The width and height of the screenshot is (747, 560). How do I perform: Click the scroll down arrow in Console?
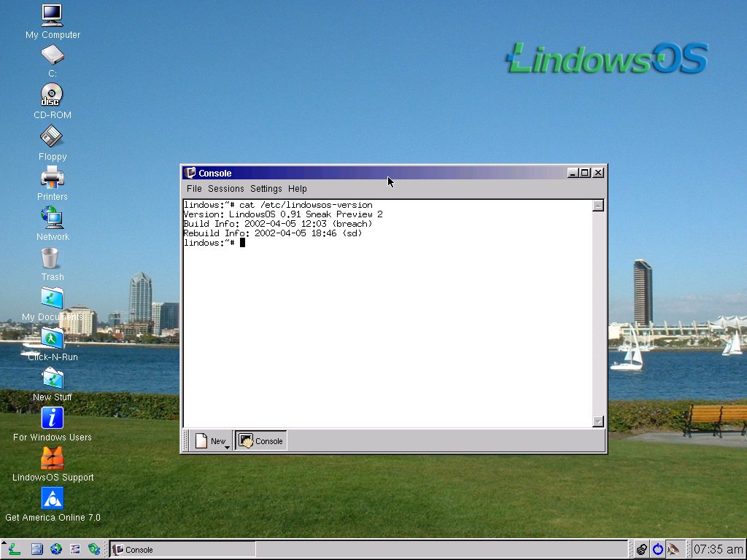598,421
